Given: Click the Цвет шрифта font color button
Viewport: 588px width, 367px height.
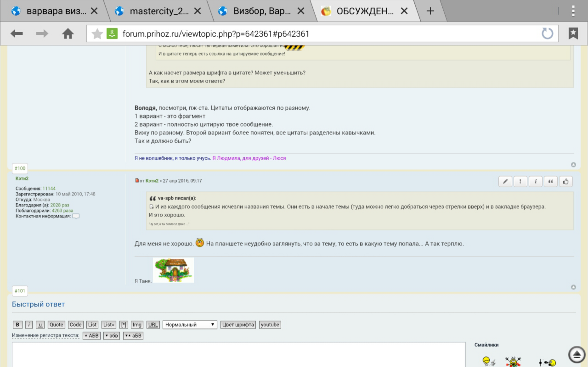Looking at the screenshot, I should 238,325.
